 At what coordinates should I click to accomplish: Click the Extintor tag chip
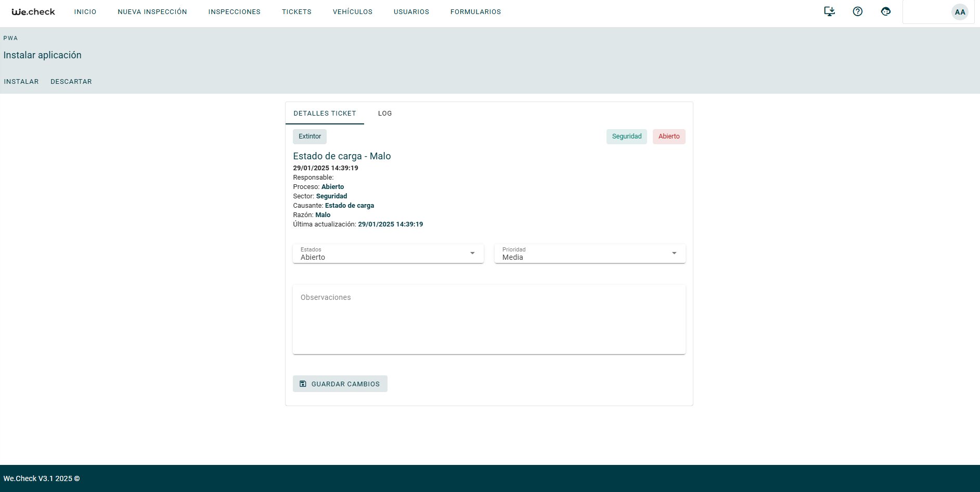pos(310,136)
